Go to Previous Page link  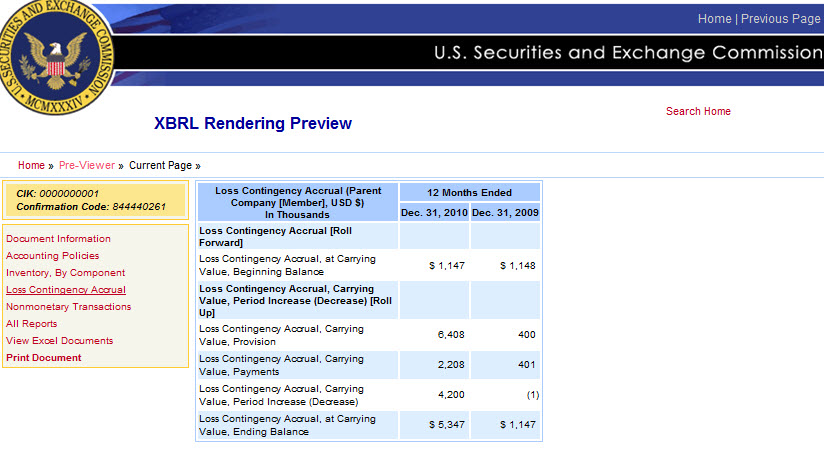[780, 19]
